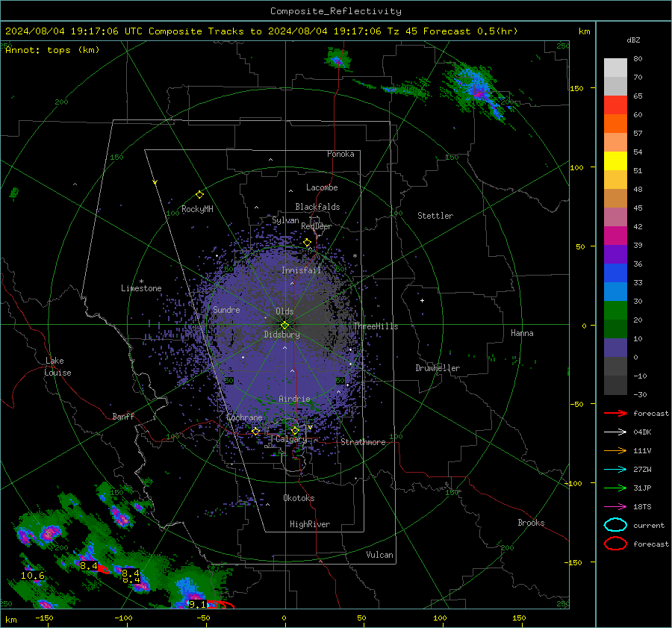Click the timestamp header 'Composite Tracks' line

point(261,31)
